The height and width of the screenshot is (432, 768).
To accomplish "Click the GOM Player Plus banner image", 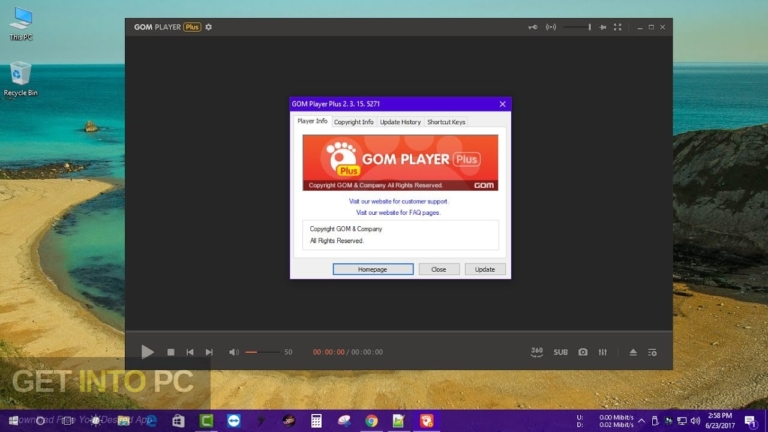I will (400, 163).
